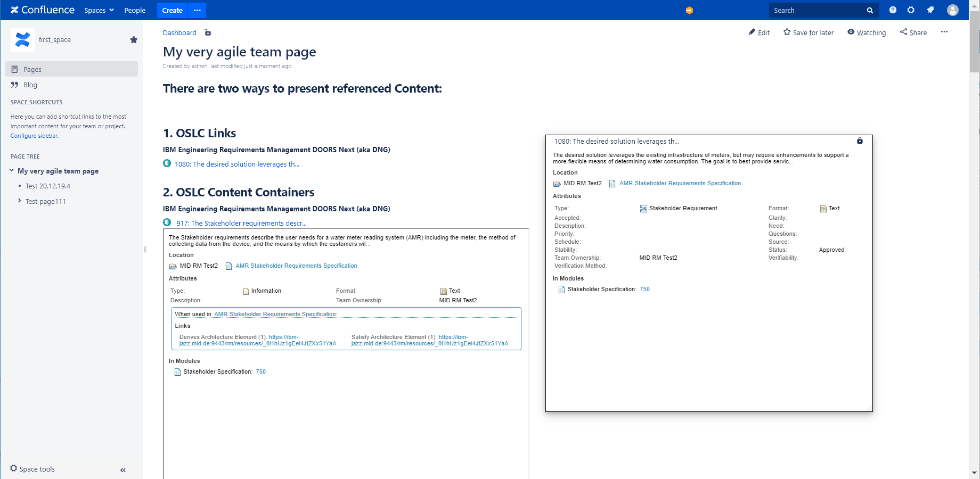
Task: Toggle the favourite star for first_space
Action: [x=134, y=39]
